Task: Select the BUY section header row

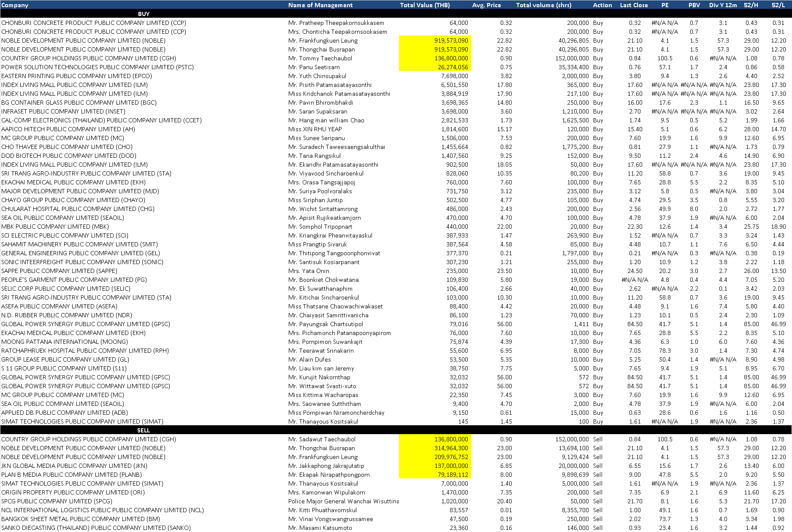Action: (x=396, y=14)
